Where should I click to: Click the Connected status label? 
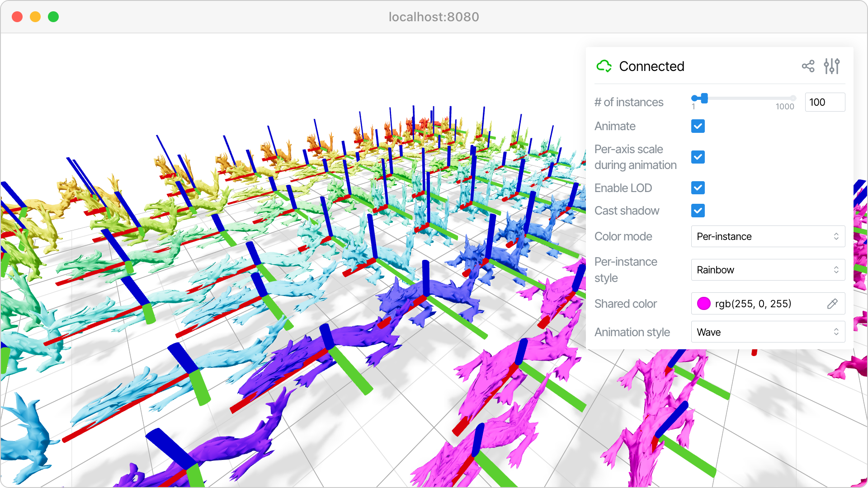pos(651,66)
